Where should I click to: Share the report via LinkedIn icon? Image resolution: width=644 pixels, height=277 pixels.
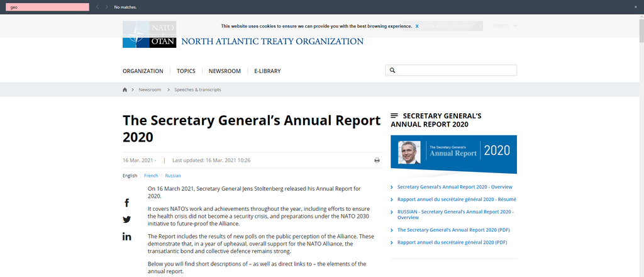(x=126, y=236)
